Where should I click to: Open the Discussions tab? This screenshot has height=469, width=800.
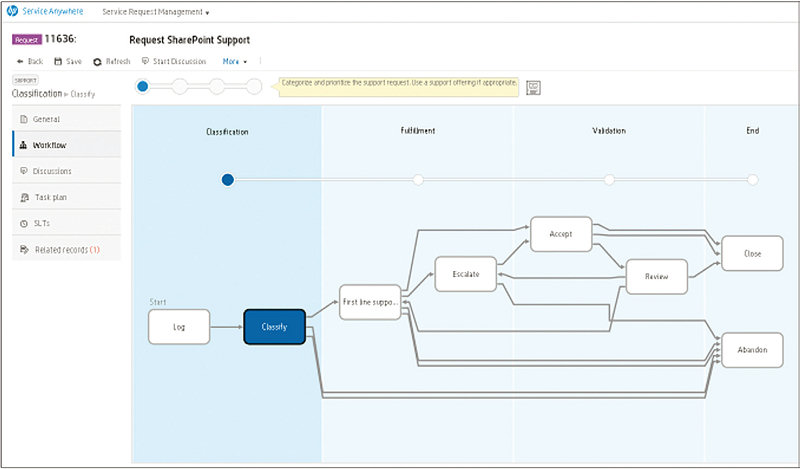click(52, 171)
